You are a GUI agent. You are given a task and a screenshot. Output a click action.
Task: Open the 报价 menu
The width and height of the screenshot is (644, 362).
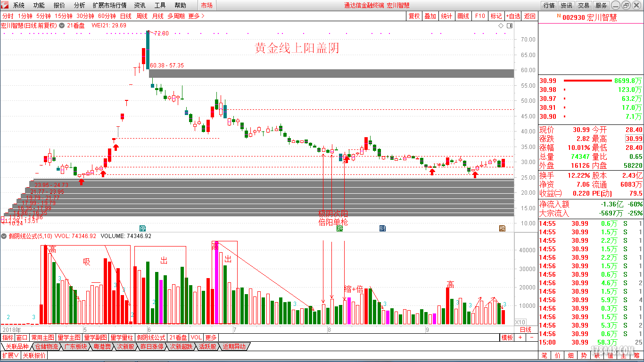59,5
